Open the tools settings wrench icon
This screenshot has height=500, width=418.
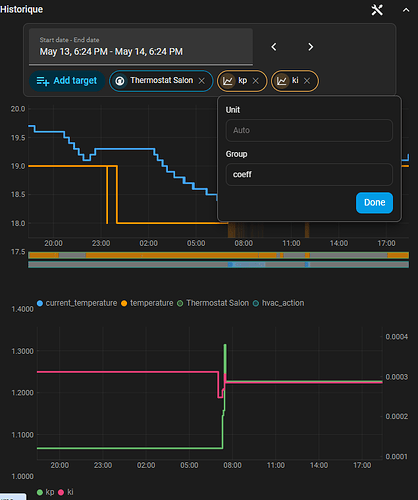(x=377, y=10)
